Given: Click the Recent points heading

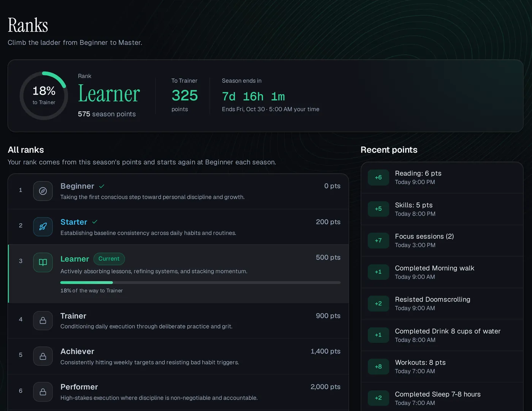Looking at the screenshot, I should point(389,150).
